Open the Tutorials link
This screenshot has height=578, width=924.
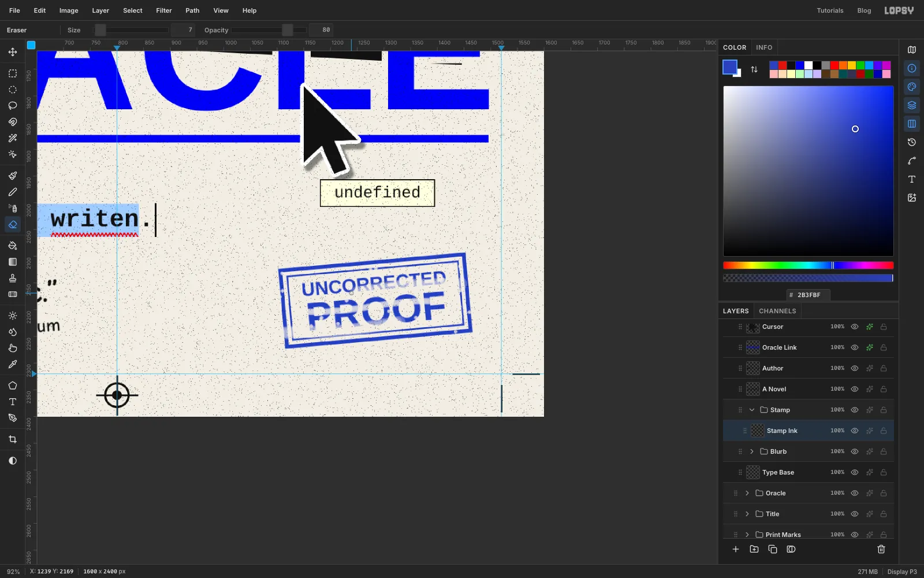click(830, 10)
